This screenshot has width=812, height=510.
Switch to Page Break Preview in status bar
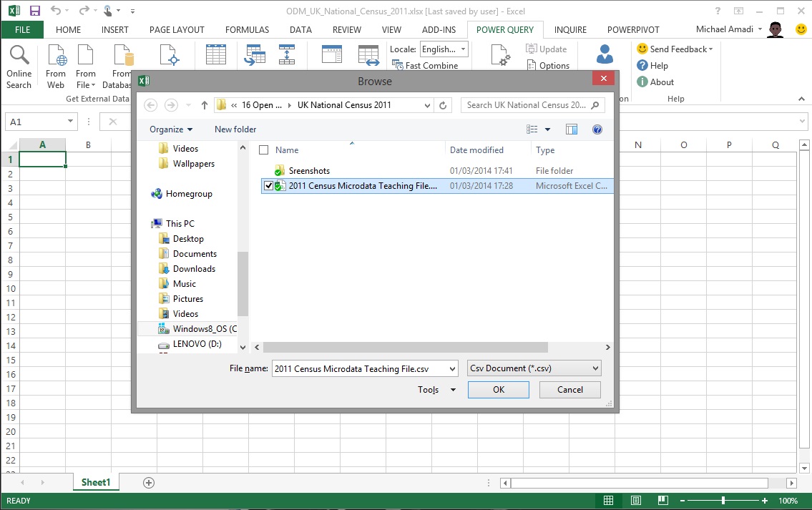point(663,501)
